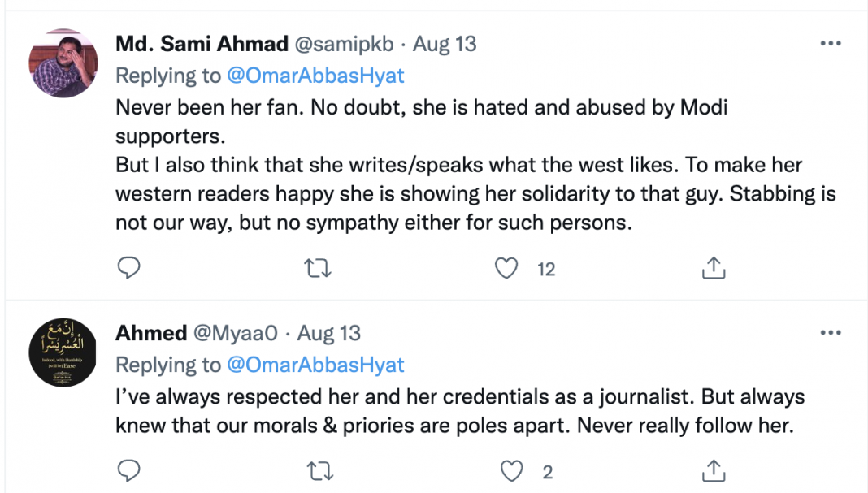This screenshot has width=868, height=493.
Task: Like Ahmed's tweet with 2 likes
Action: point(510,469)
